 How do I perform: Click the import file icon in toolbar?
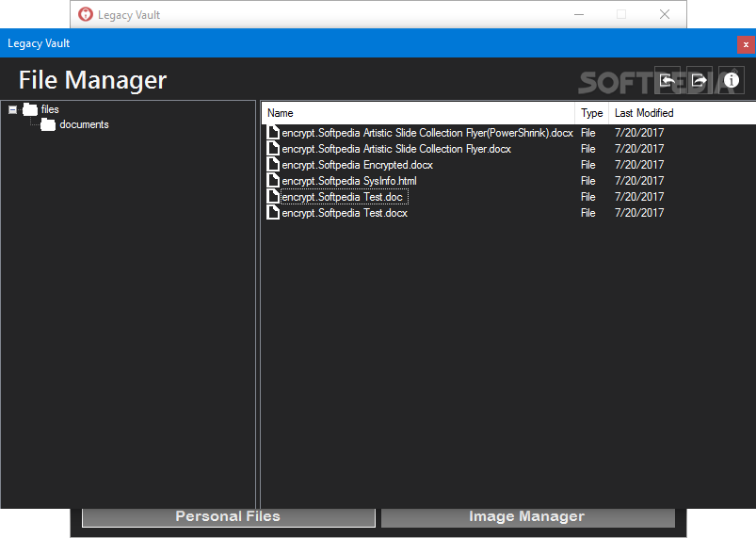(668, 80)
